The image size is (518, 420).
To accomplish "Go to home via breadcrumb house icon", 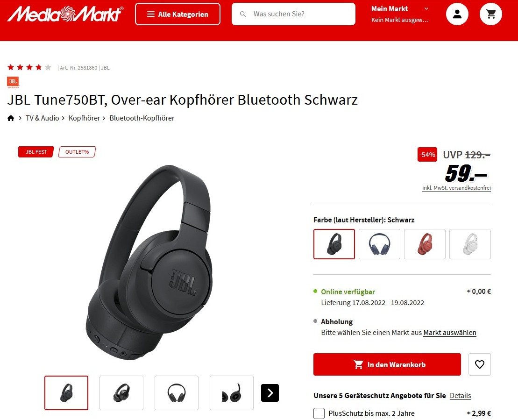I will (x=11, y=118).
